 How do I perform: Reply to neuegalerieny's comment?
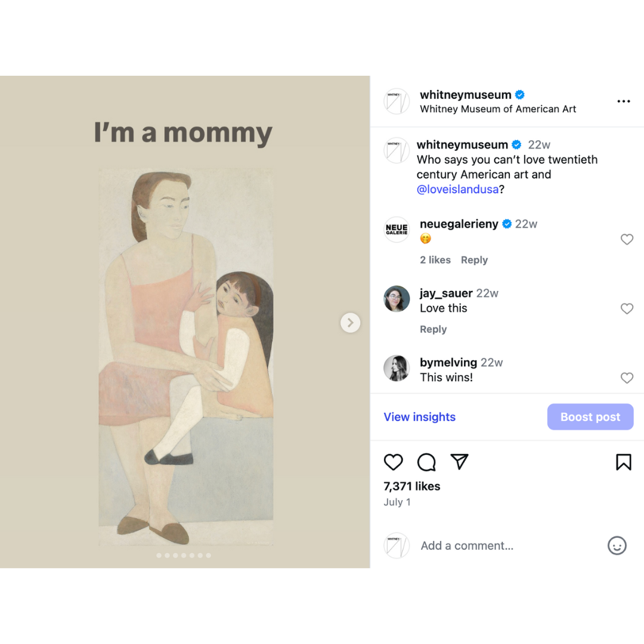(475, 260)
